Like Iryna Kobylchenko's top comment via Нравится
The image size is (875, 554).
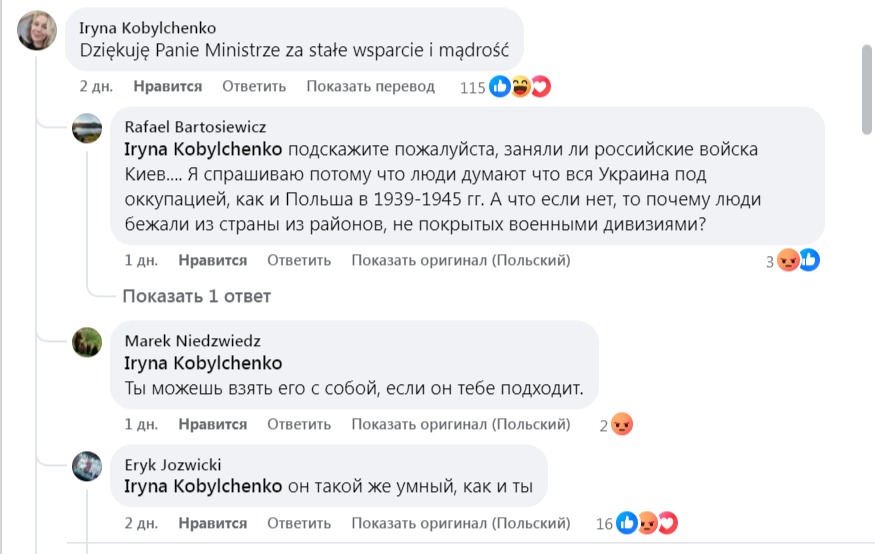tap(168, 87)
